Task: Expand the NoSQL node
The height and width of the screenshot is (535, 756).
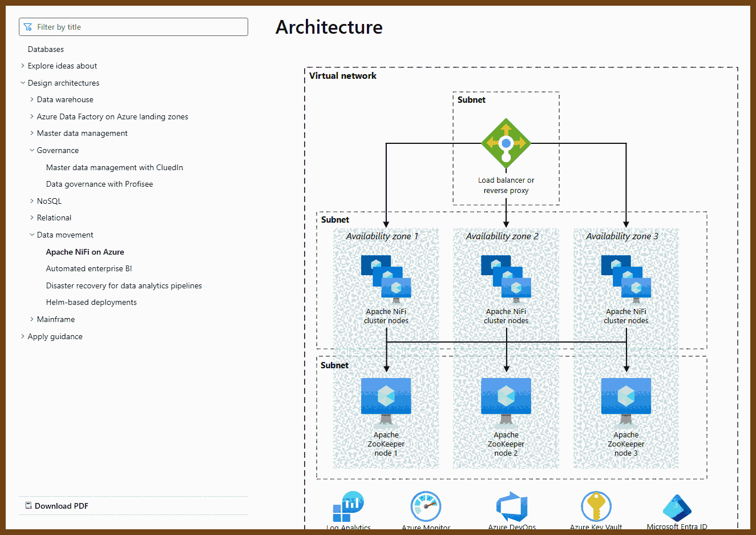Action: click(32, 201)
